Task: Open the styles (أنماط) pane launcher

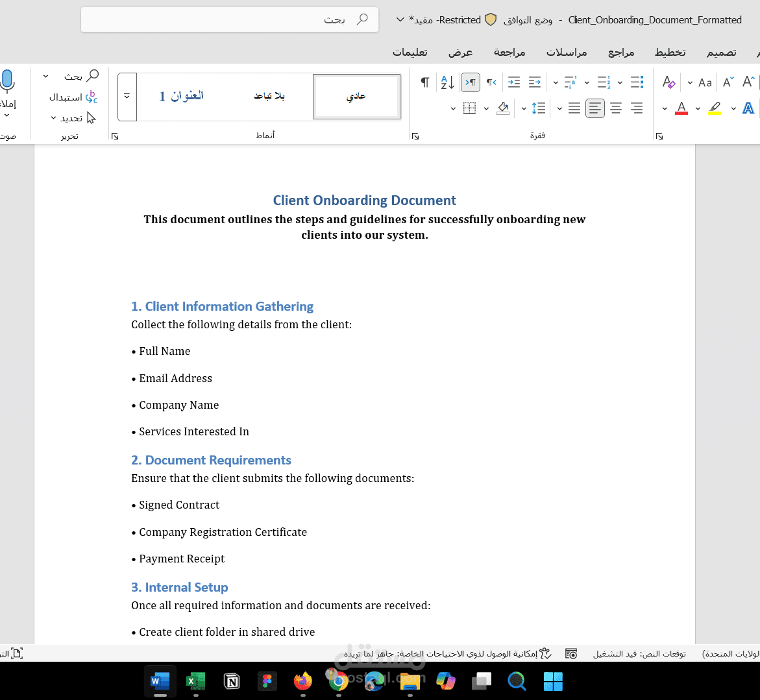Action: coord(115,137)
